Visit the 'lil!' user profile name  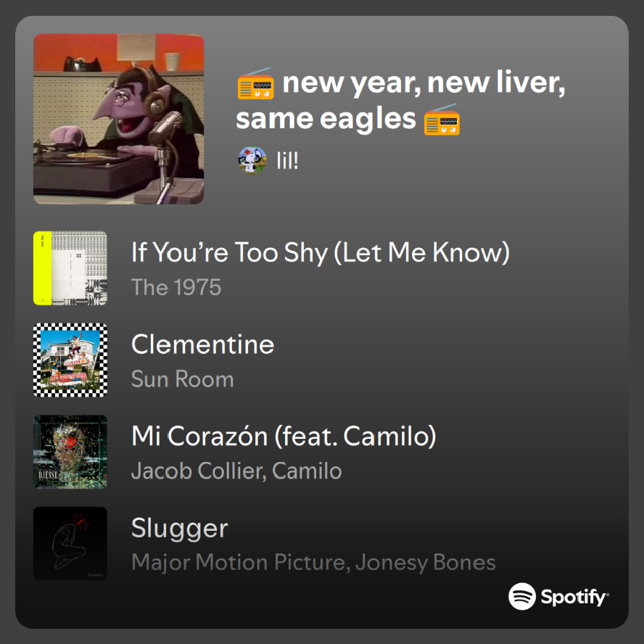[288, 160]
